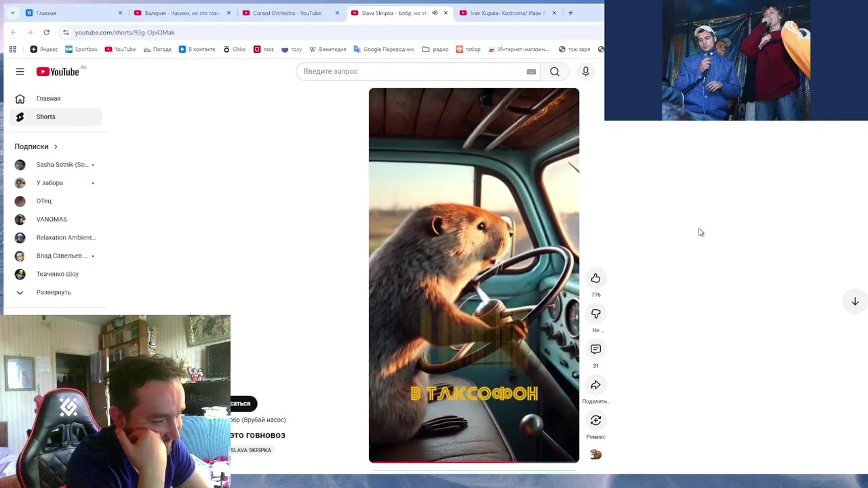The width and height of the screenshot is (868, 488).
Task: Open the тсж заря bookmark
Action: tap(574, 49)
